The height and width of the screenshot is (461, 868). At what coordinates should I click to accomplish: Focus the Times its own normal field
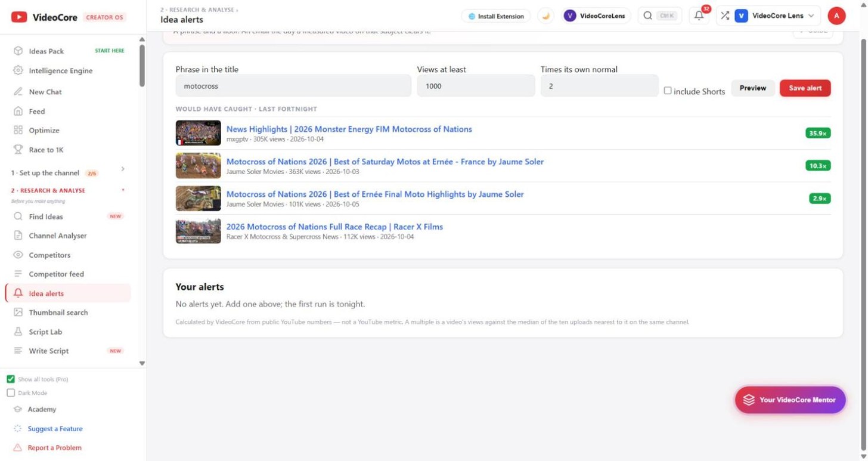tap(599, 86)
